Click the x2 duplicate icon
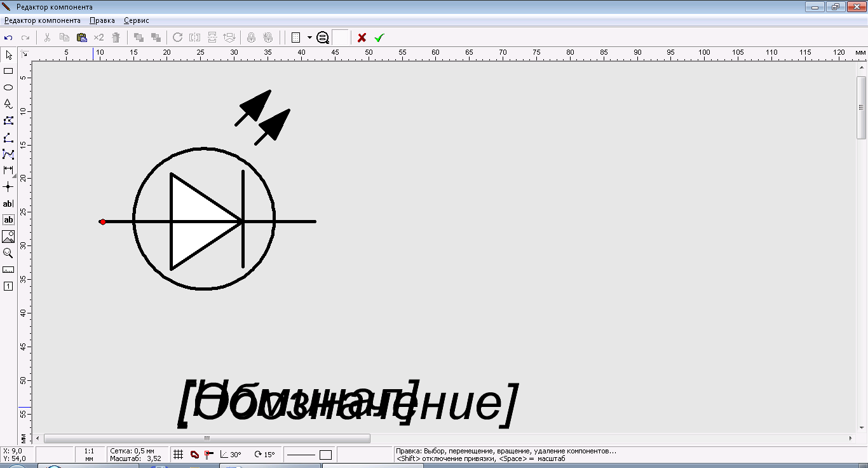 [98, 38]
